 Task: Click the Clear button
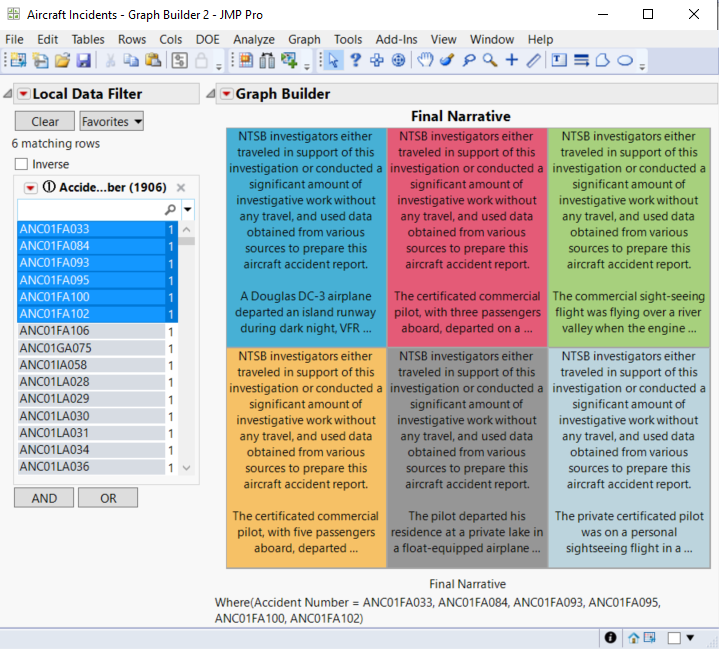[x=44, y=122]
